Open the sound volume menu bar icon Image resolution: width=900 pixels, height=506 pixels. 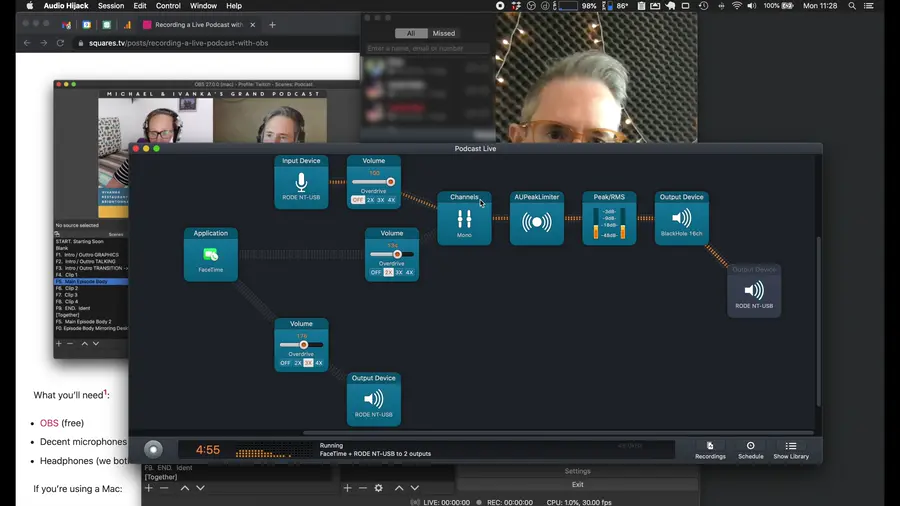click(x=751, y=6)
